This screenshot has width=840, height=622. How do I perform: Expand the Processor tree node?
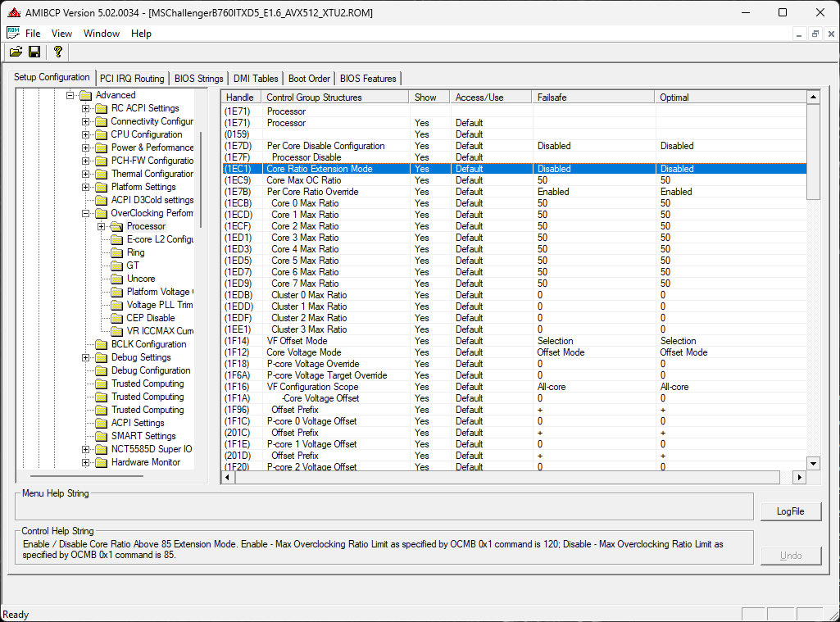click(x=101, y=227)
